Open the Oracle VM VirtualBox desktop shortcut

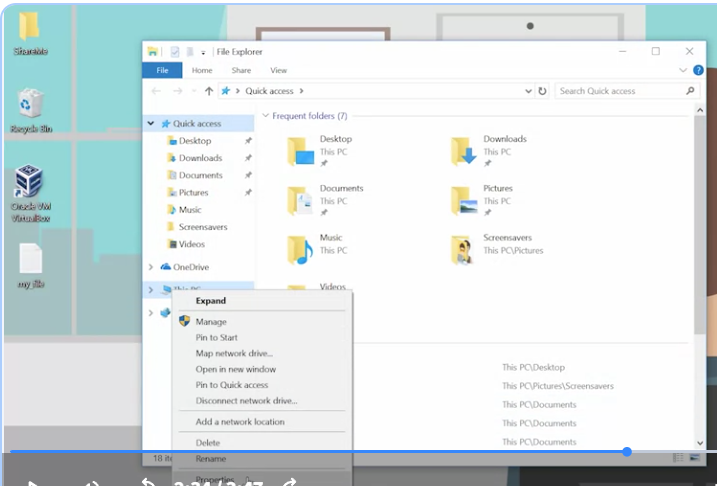coord(30,193)
